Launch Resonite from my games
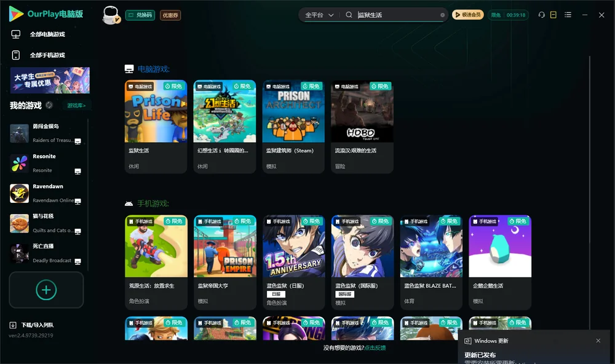The width and height of the screenshot is (615, 364). [46, 163]
